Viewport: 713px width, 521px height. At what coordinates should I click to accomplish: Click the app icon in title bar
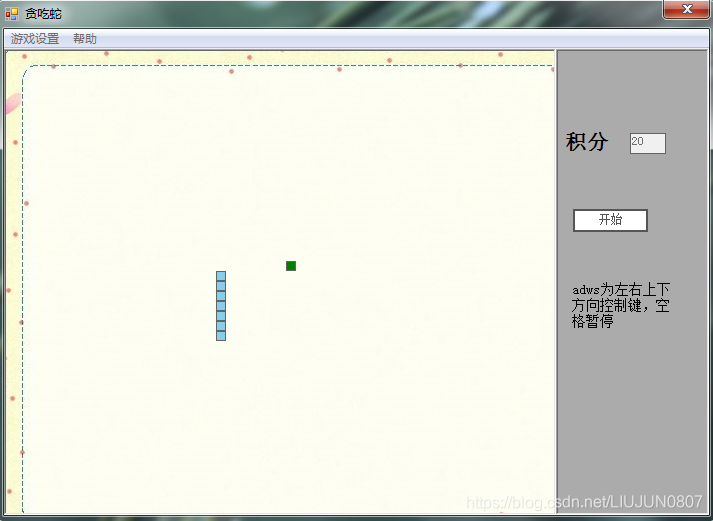[x=11, y=14]
